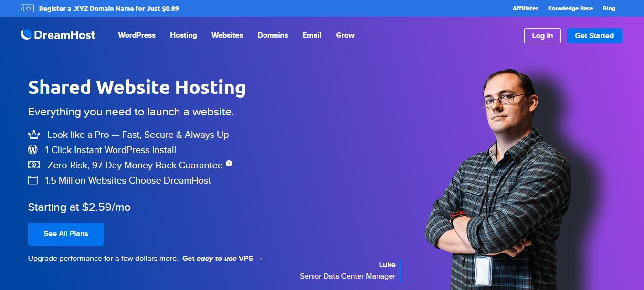Select Websites in the navigation bar
Screen dimensions: 644x290
point(227,35)
